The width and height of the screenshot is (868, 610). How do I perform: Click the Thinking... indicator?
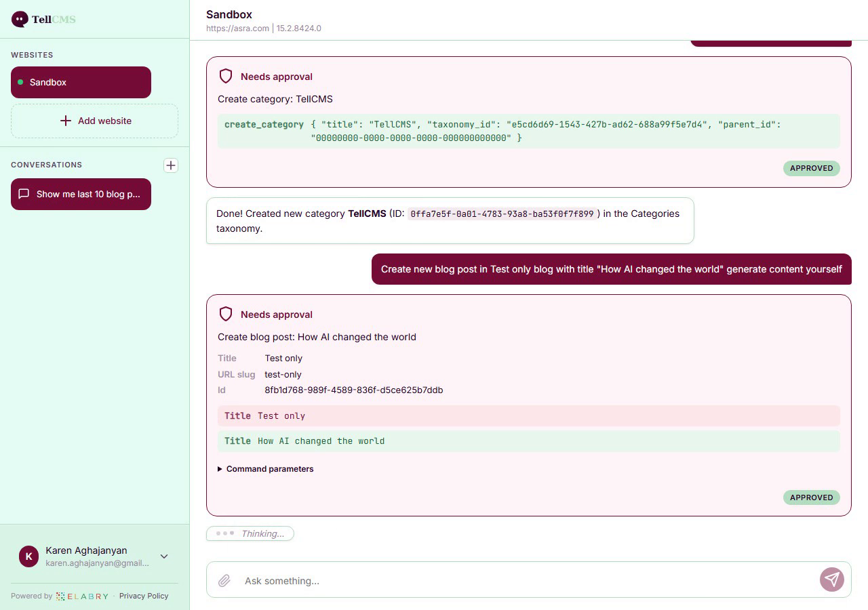coord(250,533)
